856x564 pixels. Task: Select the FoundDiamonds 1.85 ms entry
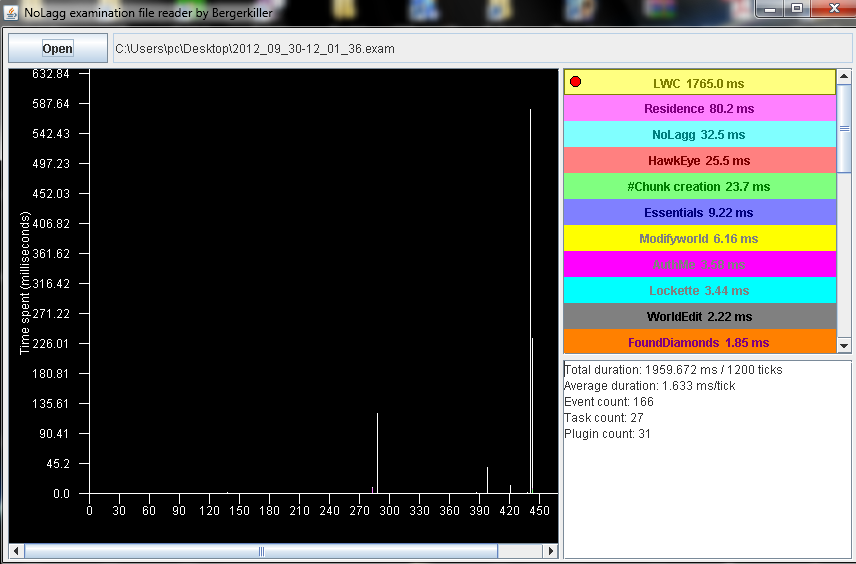pyautogui.click(x=699, y=342)
